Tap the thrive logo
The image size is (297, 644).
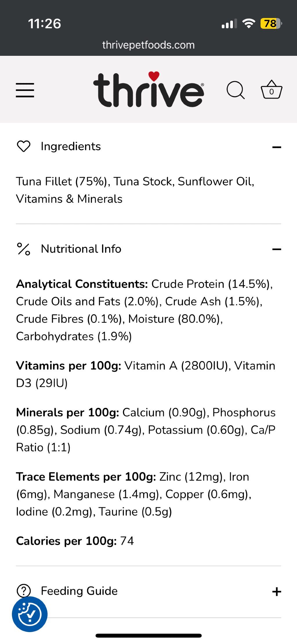148,89
